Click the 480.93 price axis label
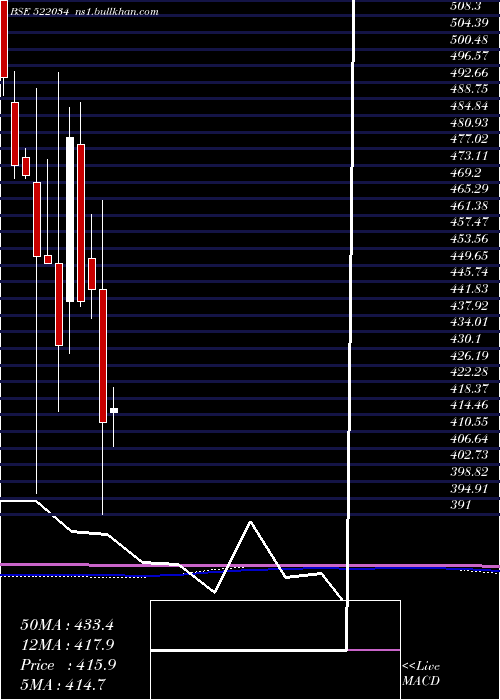Image resolution: width=500 pixels, height=700 pixels. point(469,122)
